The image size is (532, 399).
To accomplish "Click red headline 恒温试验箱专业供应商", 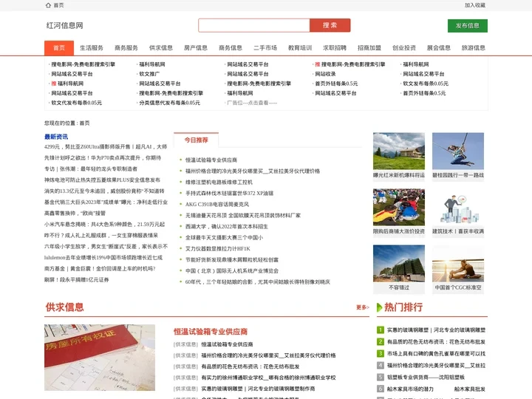I will pyautogui.click(x=211, y=332).
